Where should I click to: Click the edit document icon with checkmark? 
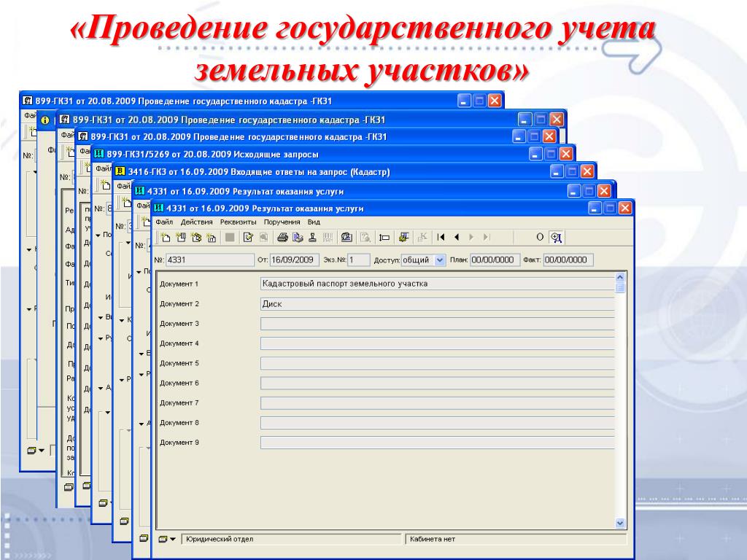coord(248,237)
